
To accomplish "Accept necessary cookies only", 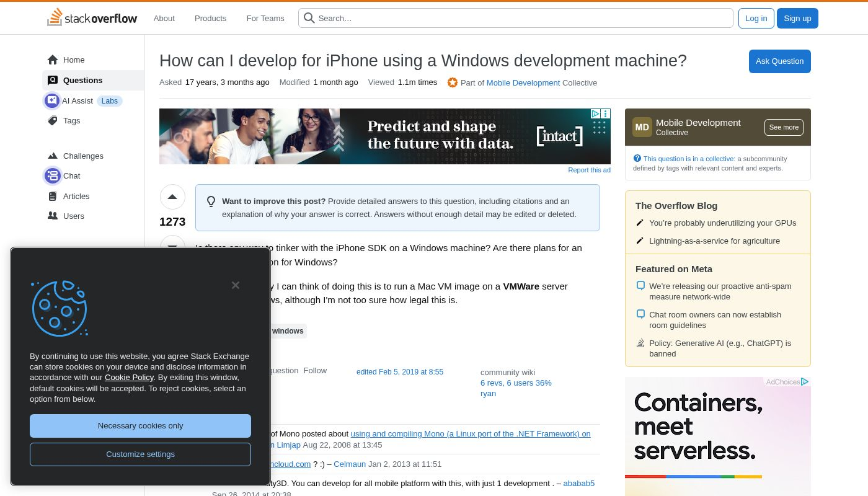I will point(140,426).
